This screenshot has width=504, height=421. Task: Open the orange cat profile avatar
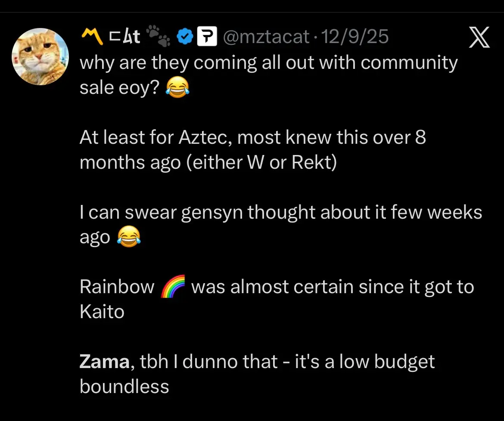(x=40, y=56)
